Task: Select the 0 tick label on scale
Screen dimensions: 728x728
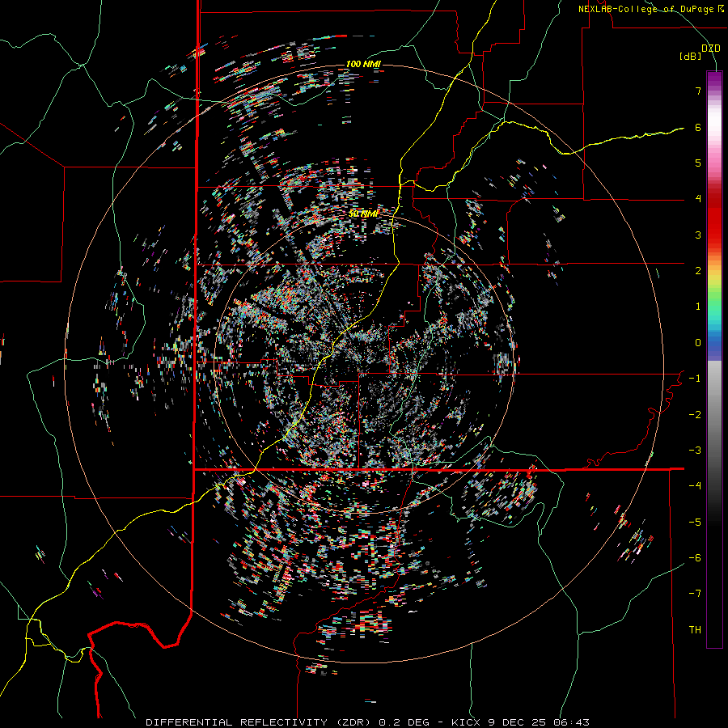Action: click(x=698, y=343)
